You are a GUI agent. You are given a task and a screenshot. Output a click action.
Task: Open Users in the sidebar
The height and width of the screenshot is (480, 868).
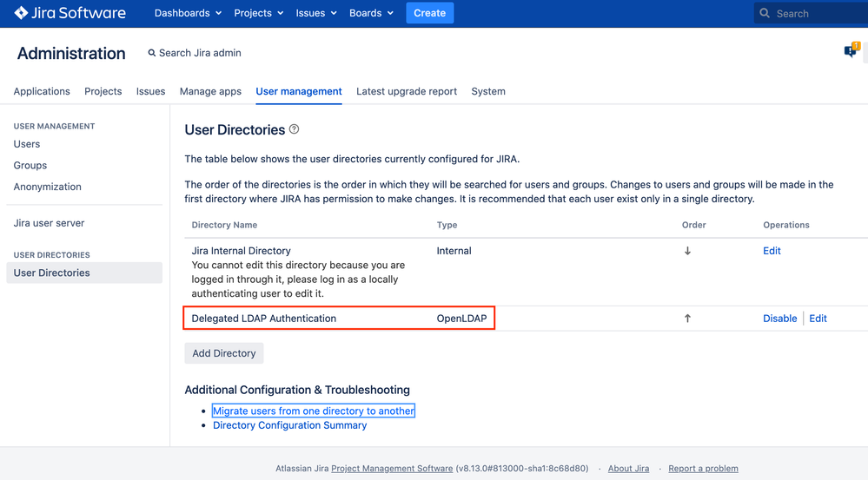point(27,144)
